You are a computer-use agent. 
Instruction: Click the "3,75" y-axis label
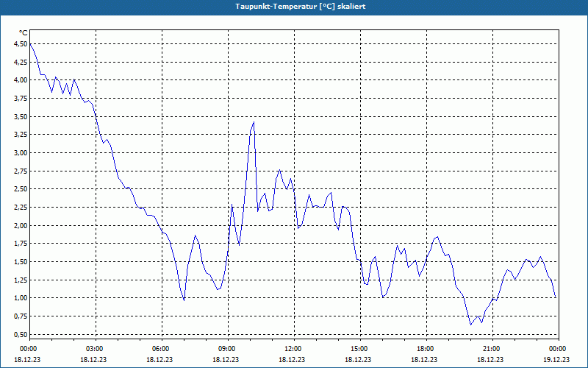(21, 99)
